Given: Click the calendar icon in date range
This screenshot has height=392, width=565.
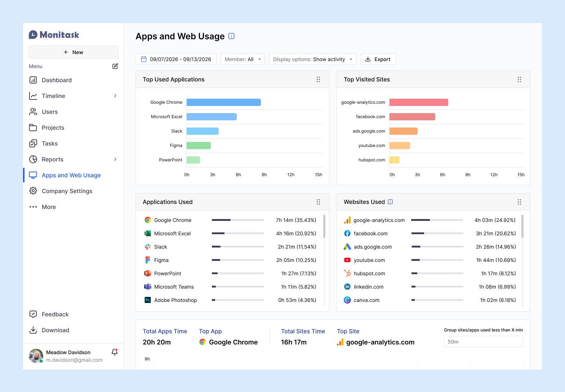Looking at the screenshot, I should (x=144, y=59).
